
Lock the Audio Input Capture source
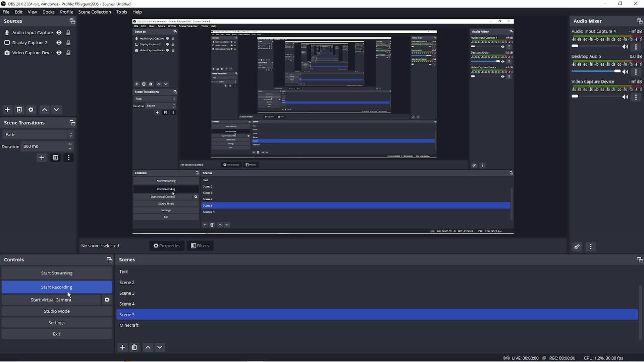point(68,33)
